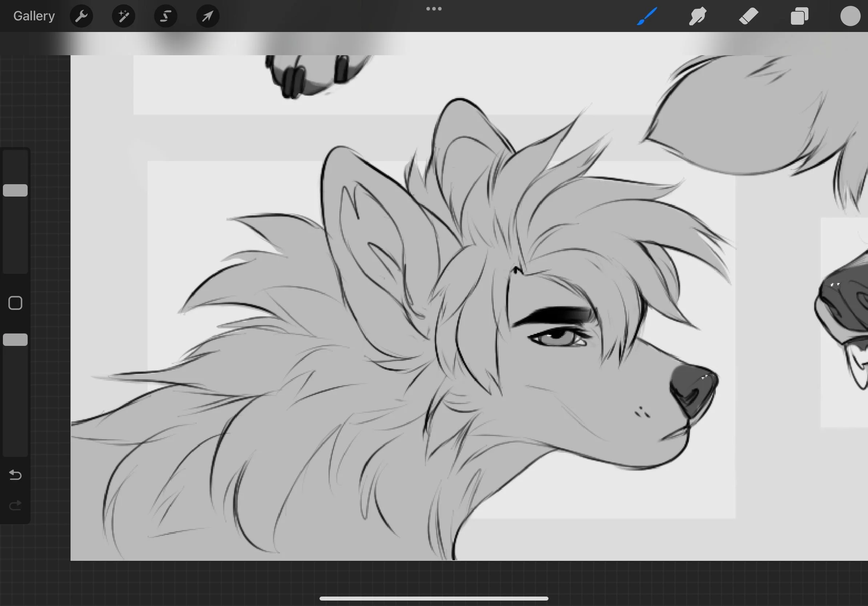
Task: Undo the last stroke
Action: [16, 475]
